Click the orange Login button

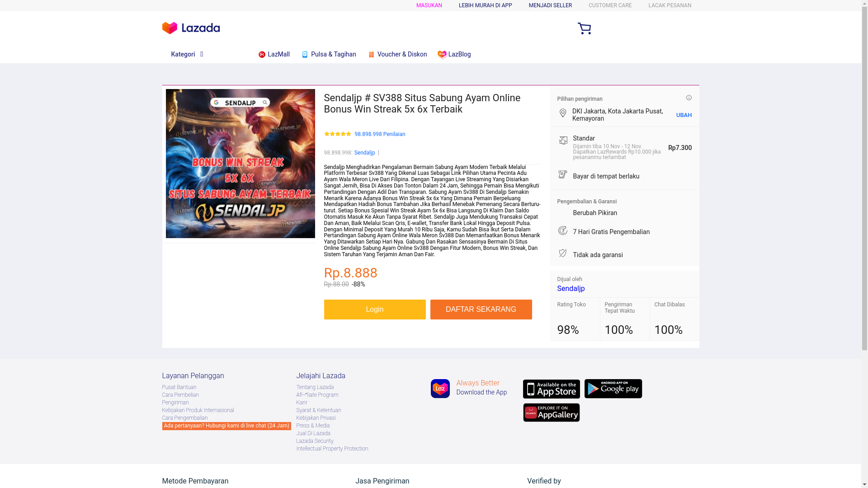374,310
